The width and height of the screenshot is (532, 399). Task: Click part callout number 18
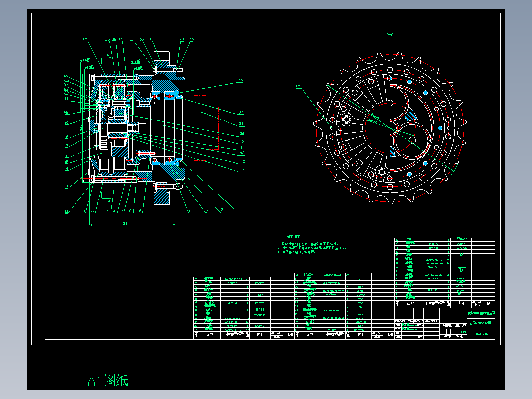pos(66,136)
